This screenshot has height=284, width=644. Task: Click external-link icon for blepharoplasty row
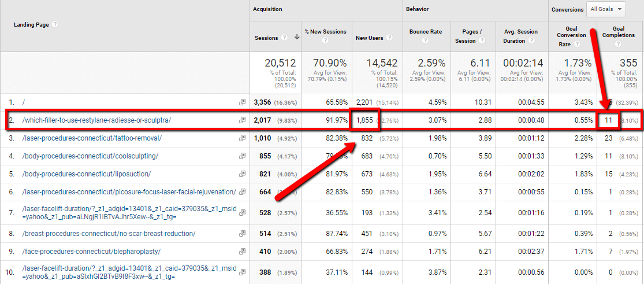click(243, 251)
